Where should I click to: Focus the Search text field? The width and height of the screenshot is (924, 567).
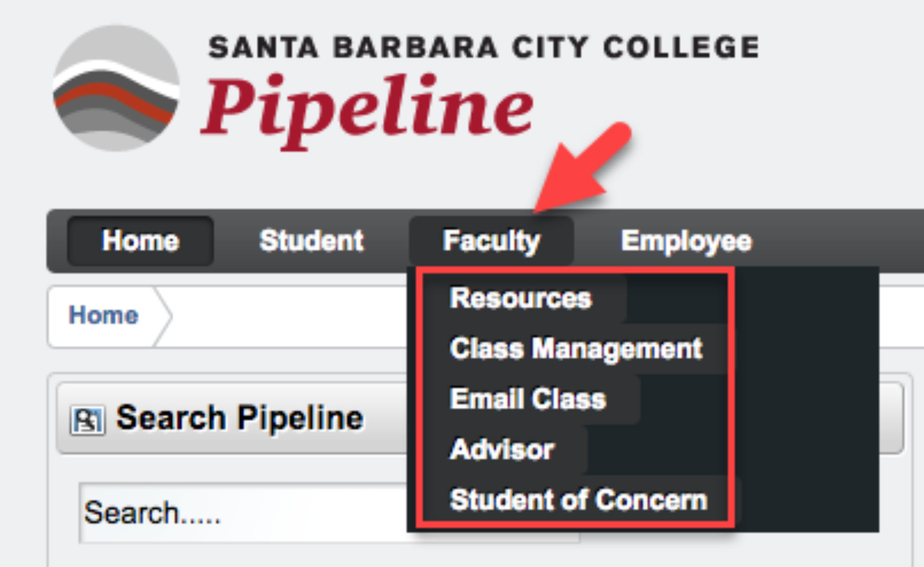coord(241,513)
